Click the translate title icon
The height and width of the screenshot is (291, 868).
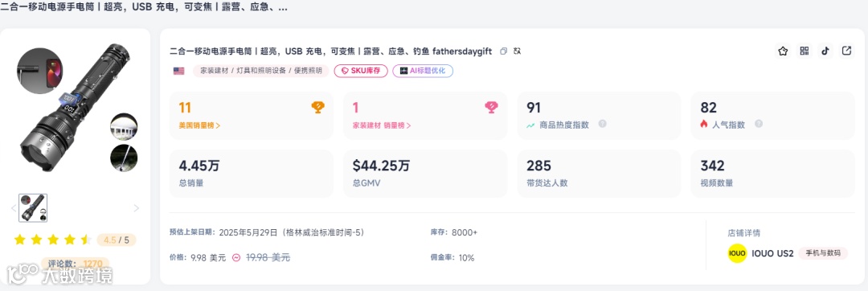tap(518, 51)
